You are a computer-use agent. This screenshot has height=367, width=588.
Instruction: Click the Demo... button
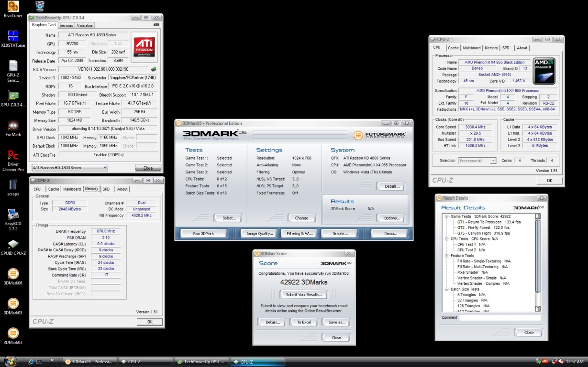(x=390, y=234)
